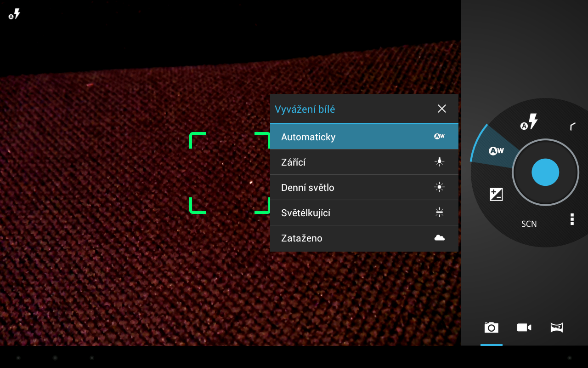Open SCN scene mode selector
588x368 pixels.
tap(529, 224)
